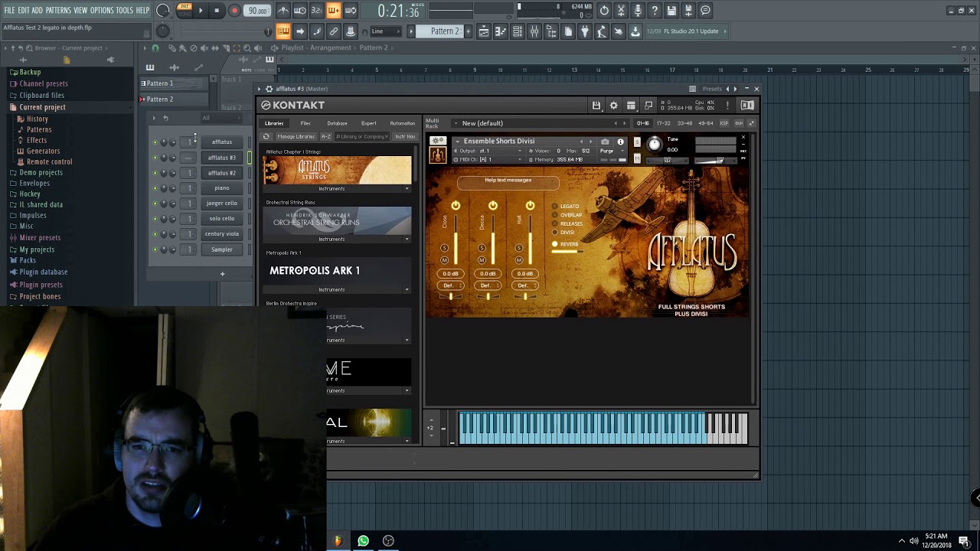Open the OPTIONS menu
Screen dimensions: 980x551
click(x=102, y=10)
